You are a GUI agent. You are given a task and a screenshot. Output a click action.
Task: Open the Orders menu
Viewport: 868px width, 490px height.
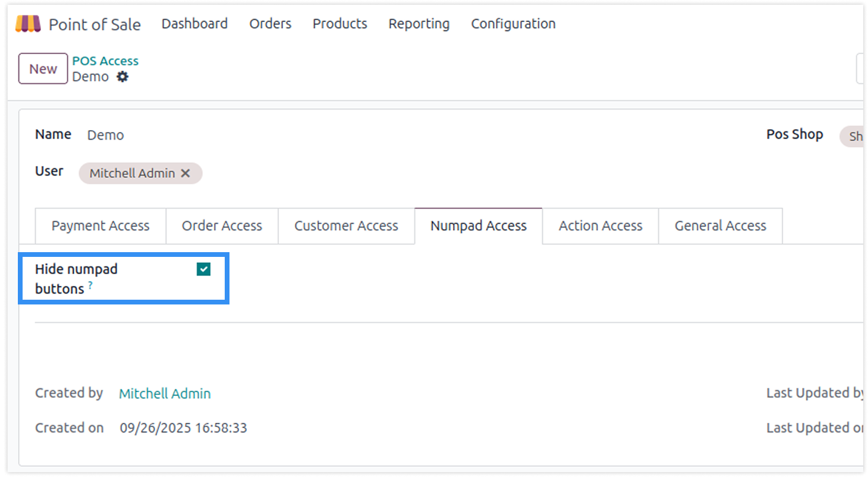coord(270,24)
